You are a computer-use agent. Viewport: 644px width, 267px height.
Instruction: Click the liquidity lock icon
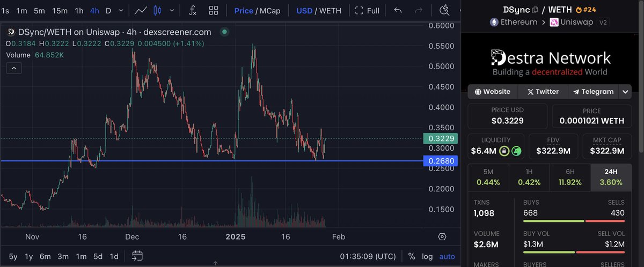(504, 151)
